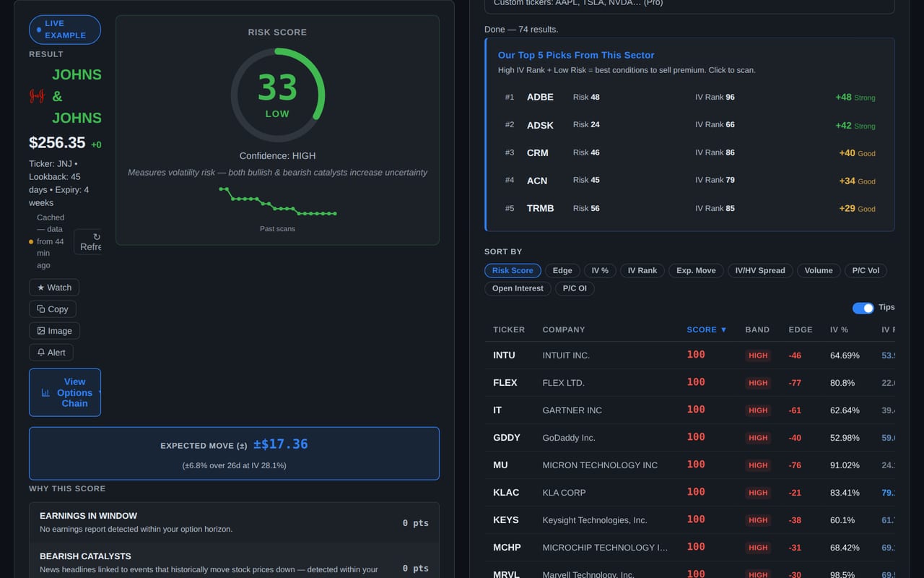
Task: Sort by Volume pill
Action: pyautogui.click(x=819, y=270)
